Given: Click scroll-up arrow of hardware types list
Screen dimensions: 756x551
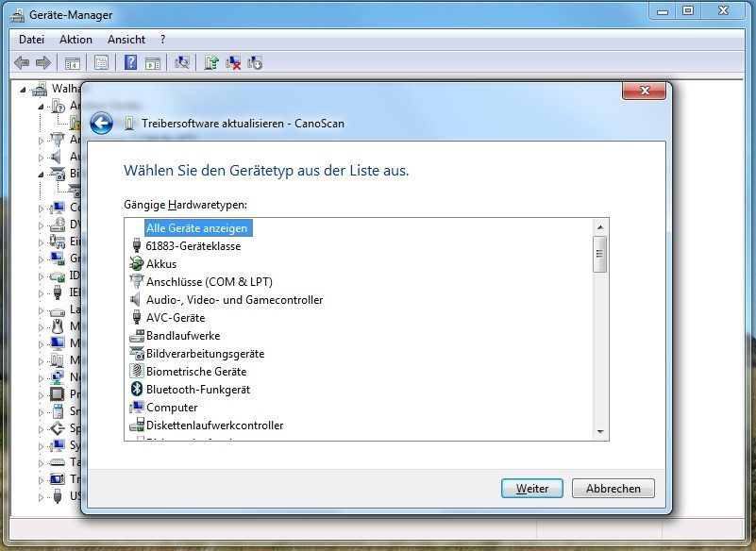Looking at the screenshot, I should click(600, 227).
